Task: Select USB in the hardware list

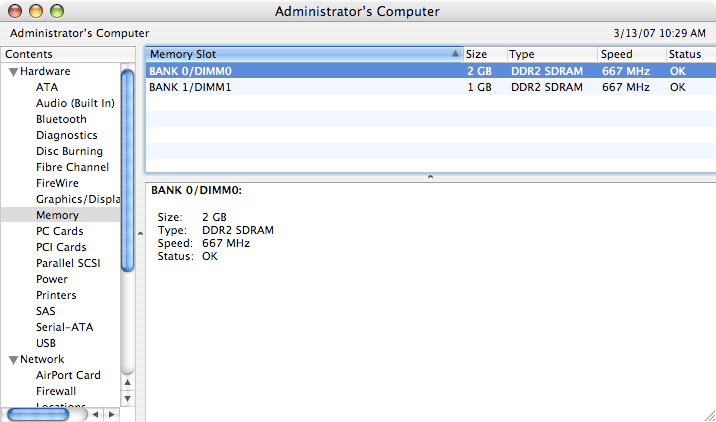Action: click(x=46, y=343)
